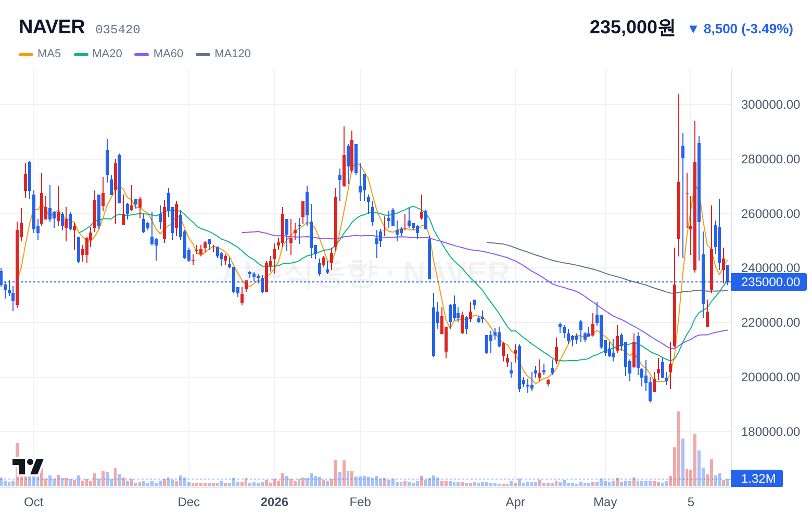Click the 220000.00 price axis label
Viewport: 812px width, 516px height.
point(770,322)
